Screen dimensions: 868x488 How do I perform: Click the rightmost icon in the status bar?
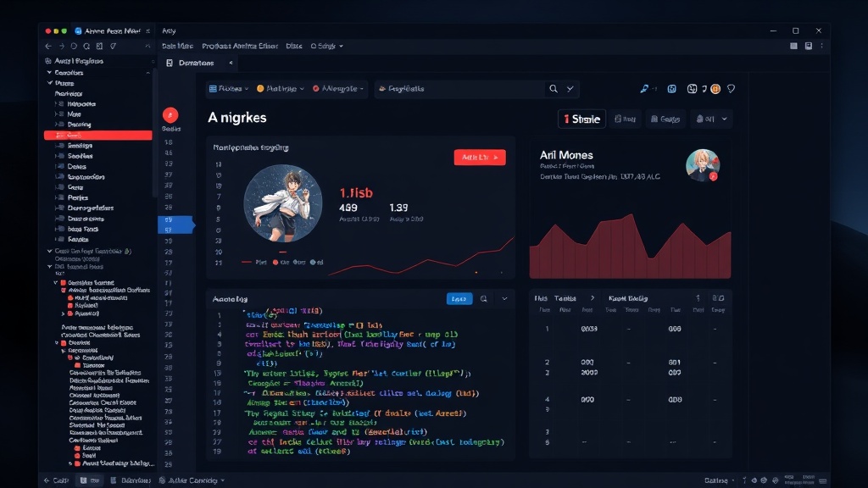coord(822,480)
